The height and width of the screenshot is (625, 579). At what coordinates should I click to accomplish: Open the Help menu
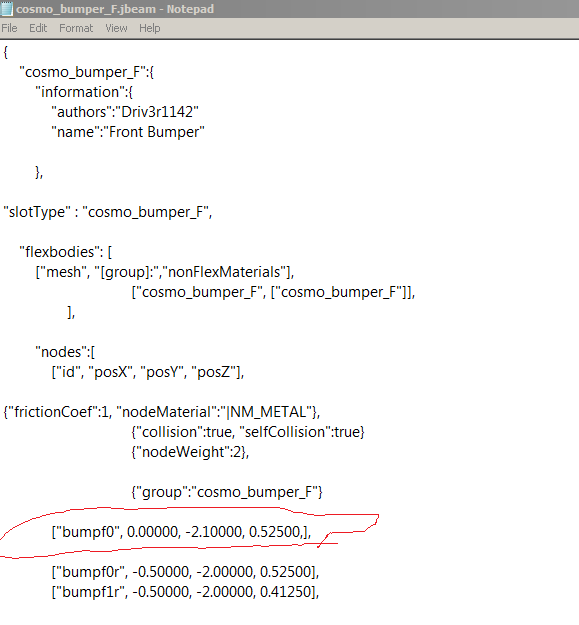(149, 28)
